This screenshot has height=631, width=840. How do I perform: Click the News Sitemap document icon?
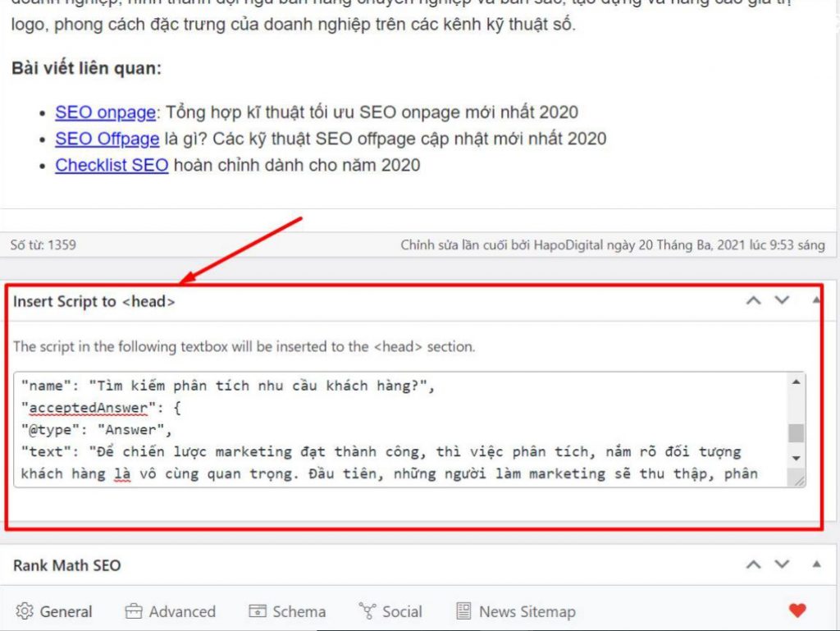pos(463,611)
